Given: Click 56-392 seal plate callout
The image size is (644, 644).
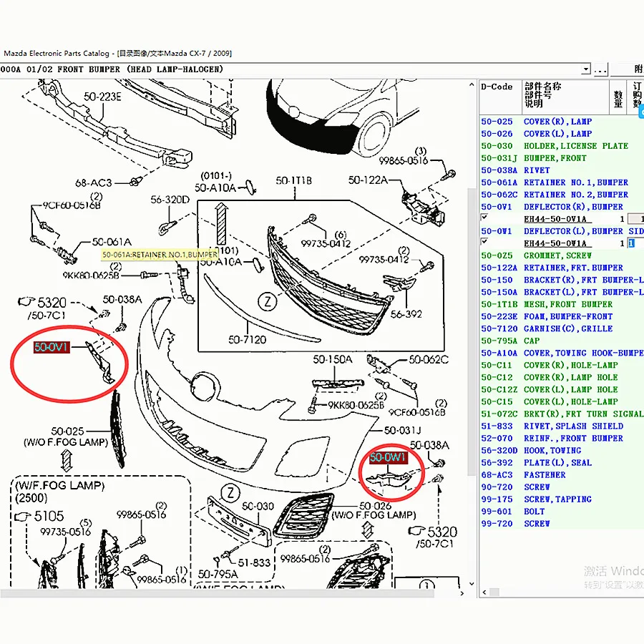Looking at the screenshot, I should (x=406, y=314).
